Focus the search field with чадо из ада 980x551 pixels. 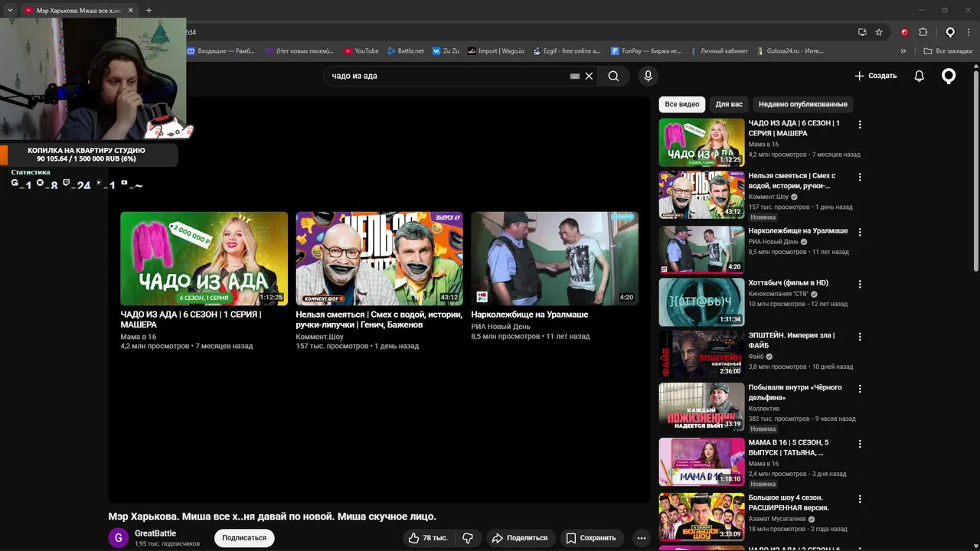(x=448, y=76)
